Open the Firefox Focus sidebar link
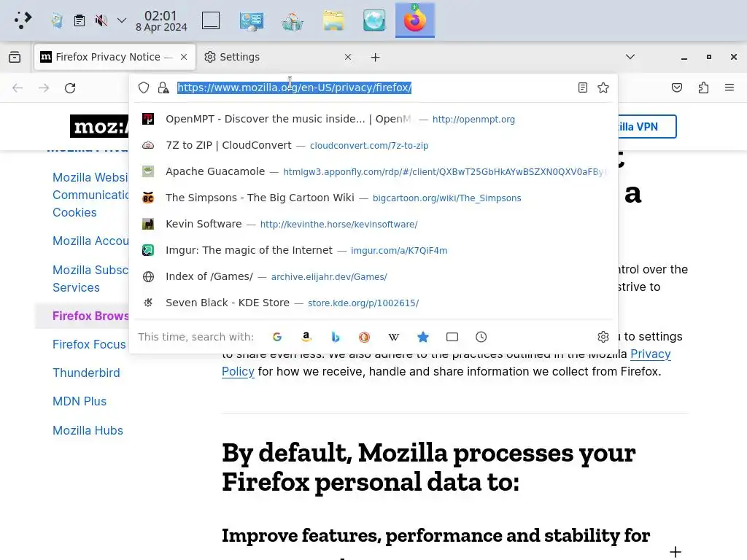This screenshot has width=747, height=560. (89, 344)
